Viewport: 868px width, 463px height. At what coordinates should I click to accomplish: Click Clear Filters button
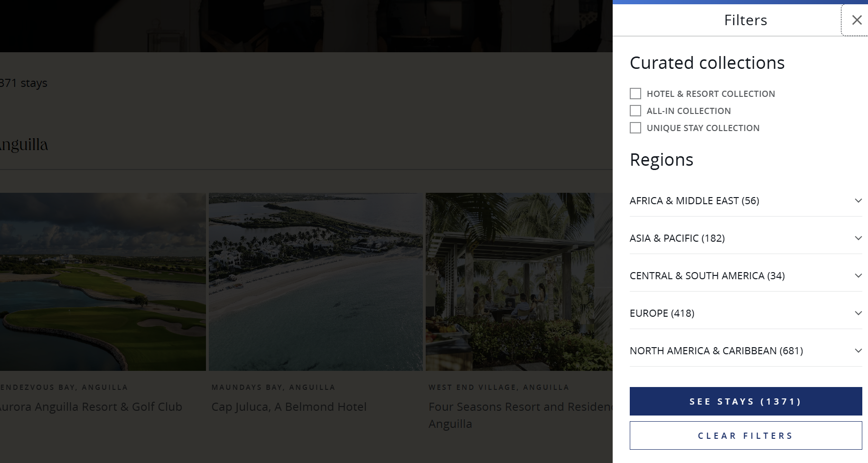[746, 435]
